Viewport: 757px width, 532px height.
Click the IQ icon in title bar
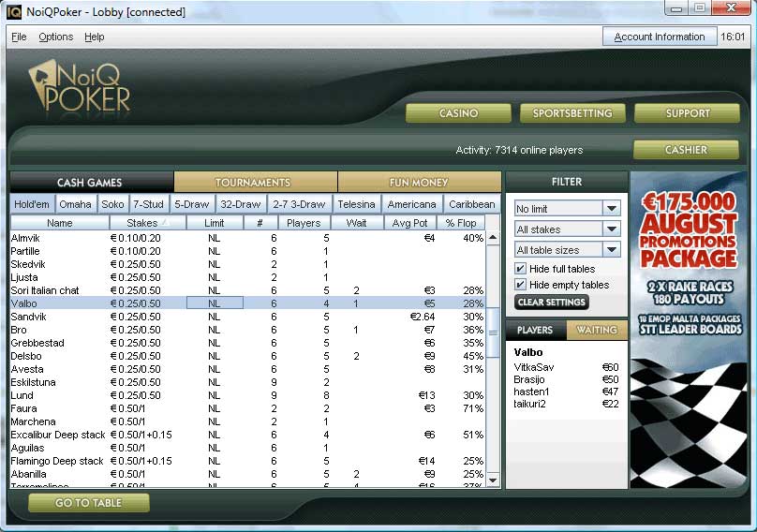(14, 12)
